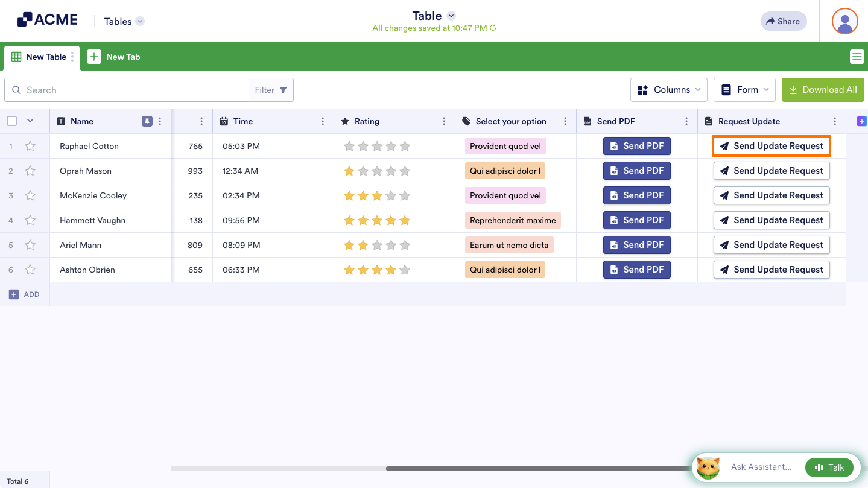Click the Ashton Obrien name cell

110,270
